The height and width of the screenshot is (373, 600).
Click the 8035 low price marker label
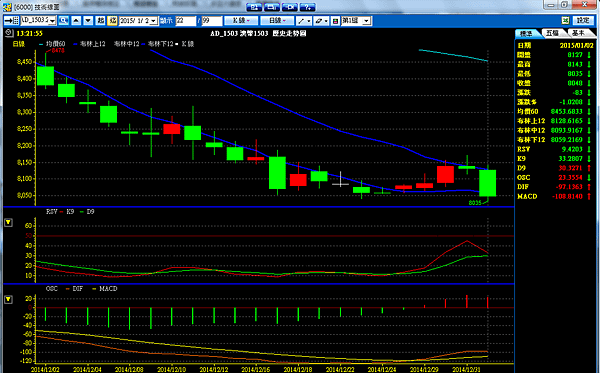coord(475,203)
